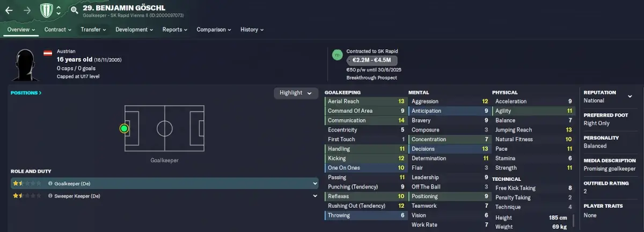Open the Transfer menu
This screenshot has width=644, height=232.
pyautogui.click(x=94, y=30)
